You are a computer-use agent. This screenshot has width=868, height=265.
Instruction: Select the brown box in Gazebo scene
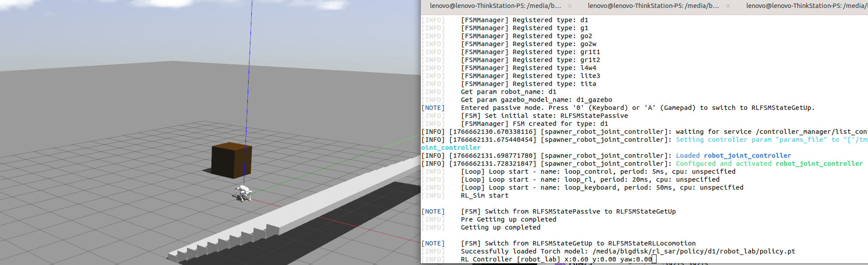point(231,160)
